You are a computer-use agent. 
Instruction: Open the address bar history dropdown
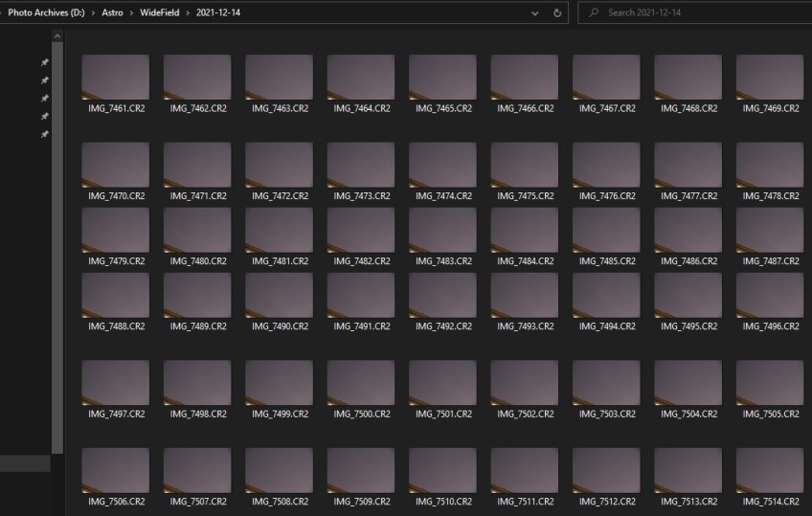pyautogui.click(x=534, y=13)
